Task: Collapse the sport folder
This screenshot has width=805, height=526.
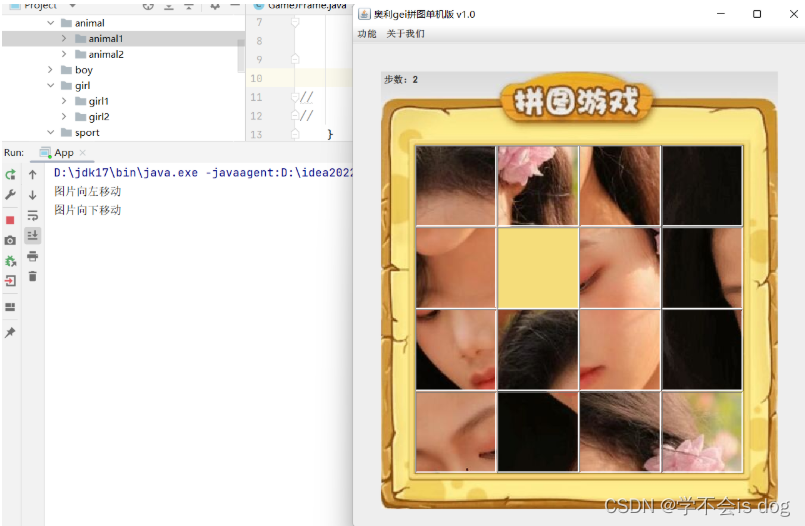Action: coord(50,132)
